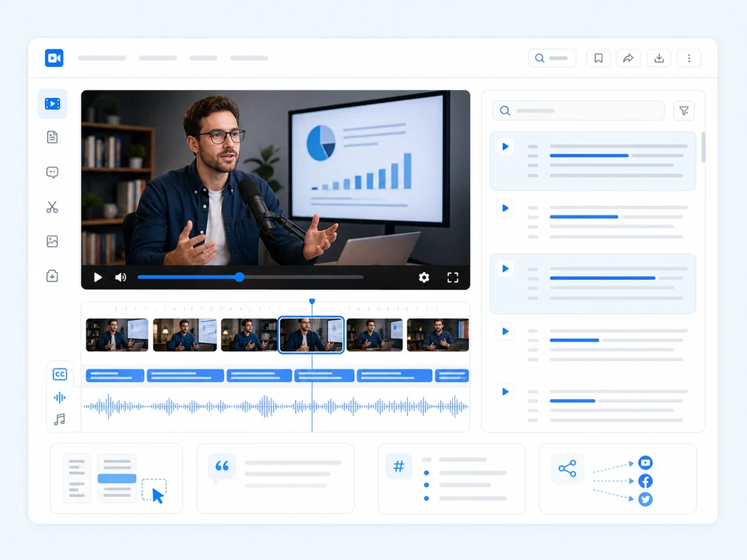Open the image gallery icon in the sidebar

coord(52,241)
